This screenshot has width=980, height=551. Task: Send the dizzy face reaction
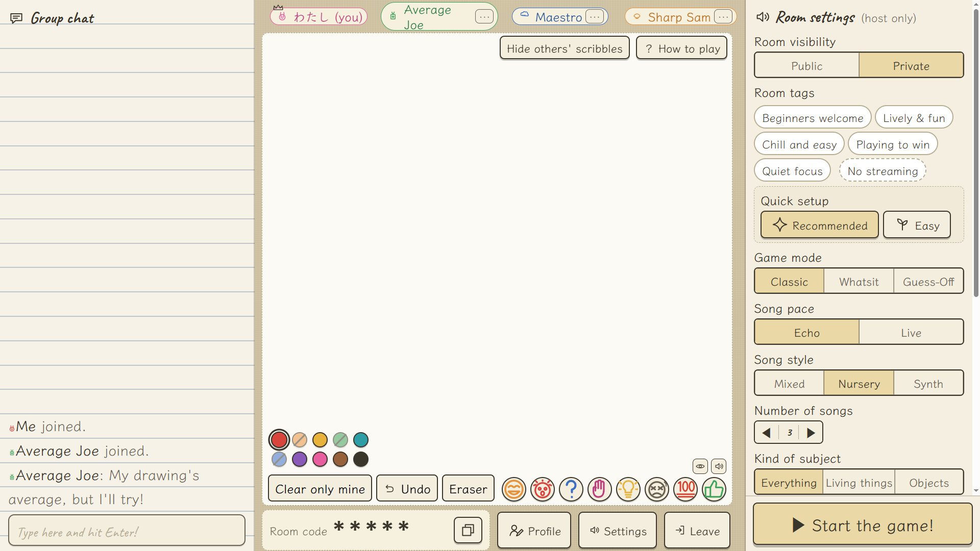tap(656, 489)
